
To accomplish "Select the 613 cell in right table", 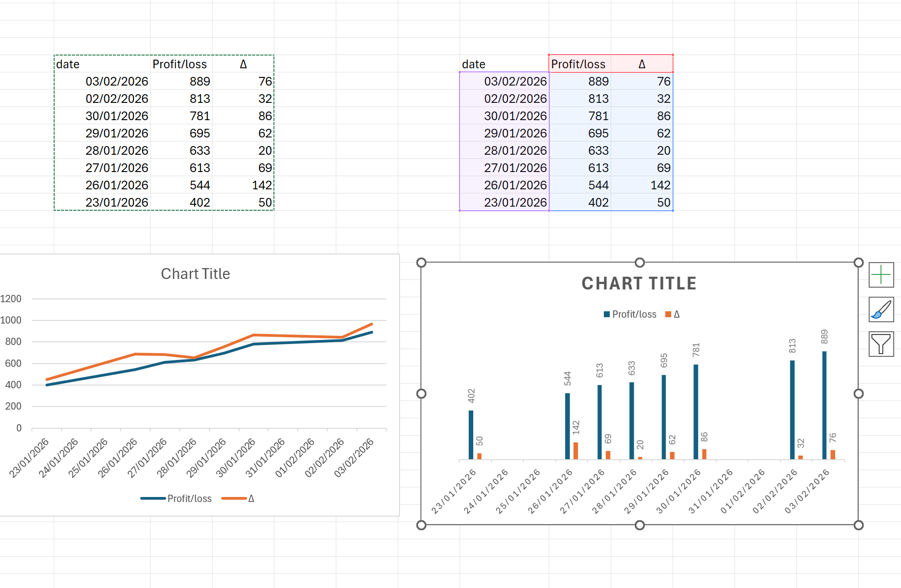I will (x=580, y=167).
